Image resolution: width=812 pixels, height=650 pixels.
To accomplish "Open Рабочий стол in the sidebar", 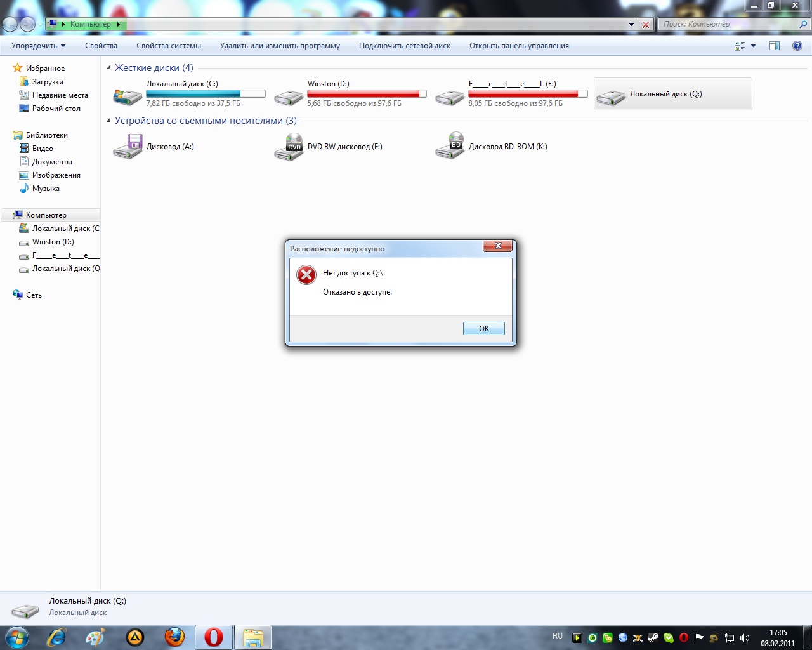I will 56,109.
